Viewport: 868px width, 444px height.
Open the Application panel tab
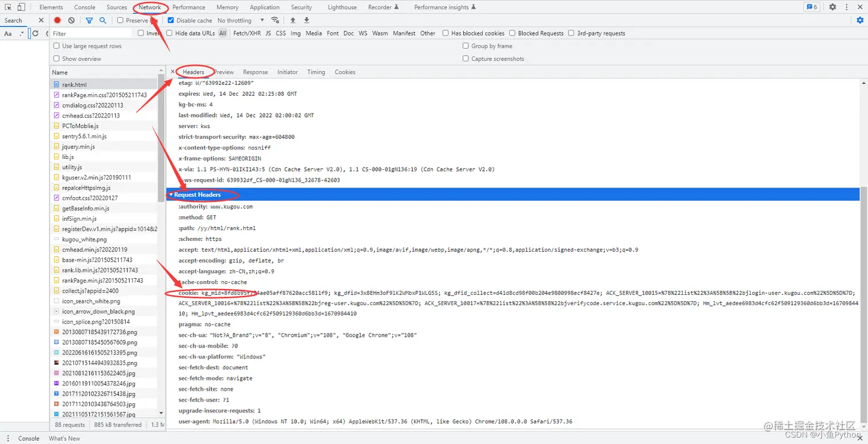(x=265, y=7)
